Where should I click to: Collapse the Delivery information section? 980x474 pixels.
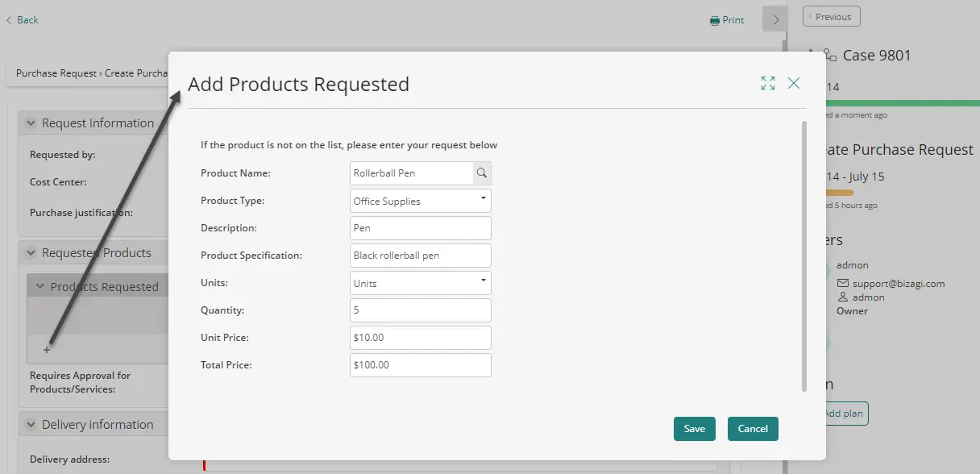31,425
